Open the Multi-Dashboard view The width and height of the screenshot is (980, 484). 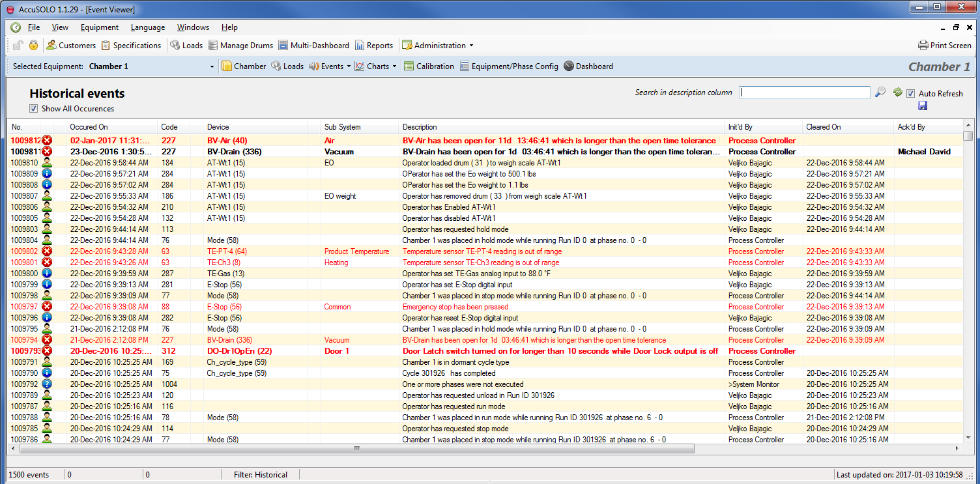pyautogui.click(x=313, y=46)
